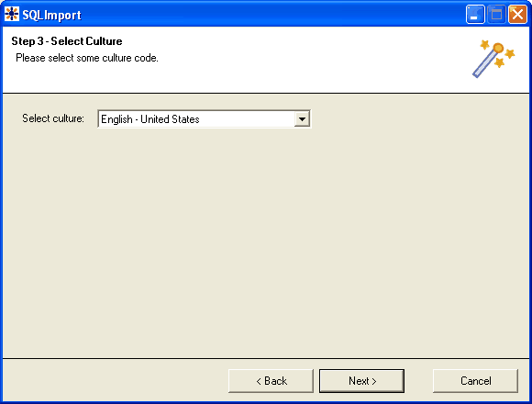The width and height of the screenshot is (532, 404).
Task: Click the SQLImport title text
Action: click(x=51, y=15)
